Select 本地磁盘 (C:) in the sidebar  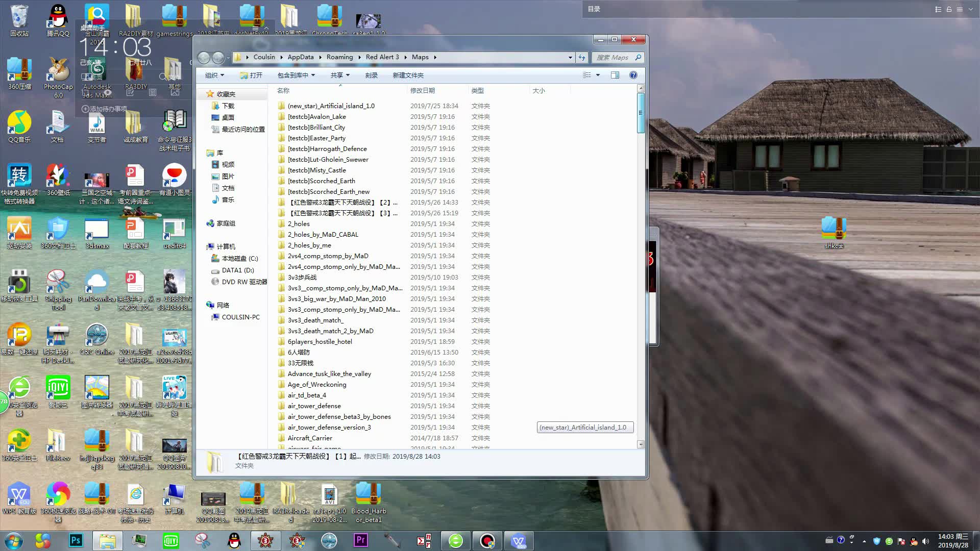pyautogui.click(x=235, y=258)
